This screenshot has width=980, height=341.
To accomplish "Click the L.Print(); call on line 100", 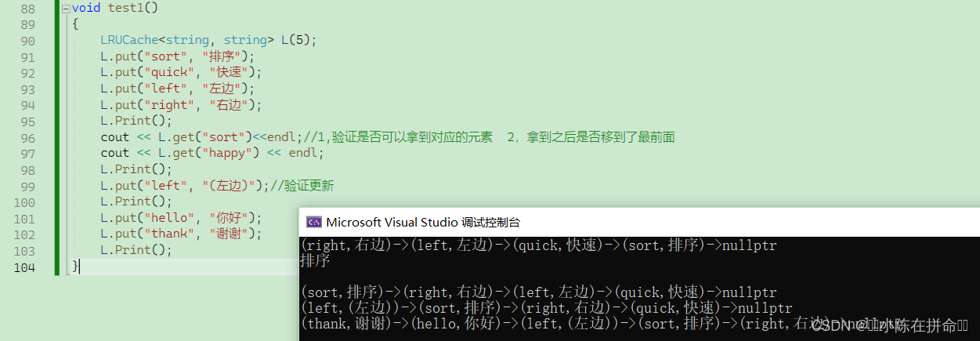I will tap(136, 201).
